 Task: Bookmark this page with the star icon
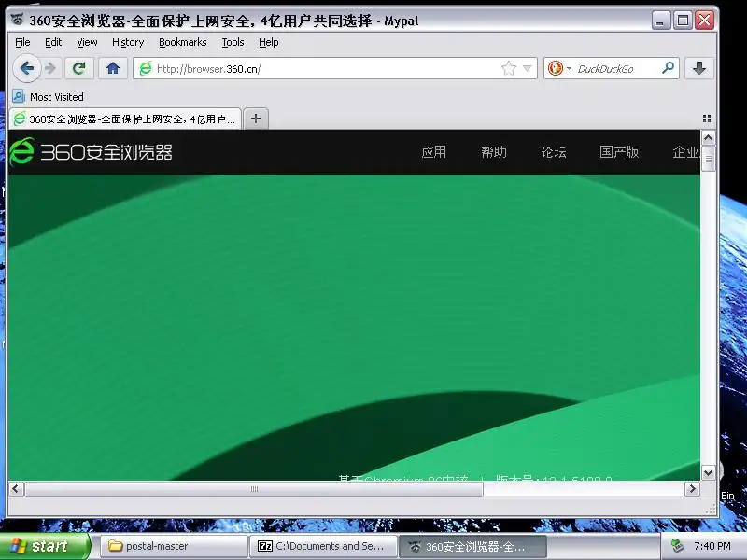click(x=509, y=68)
